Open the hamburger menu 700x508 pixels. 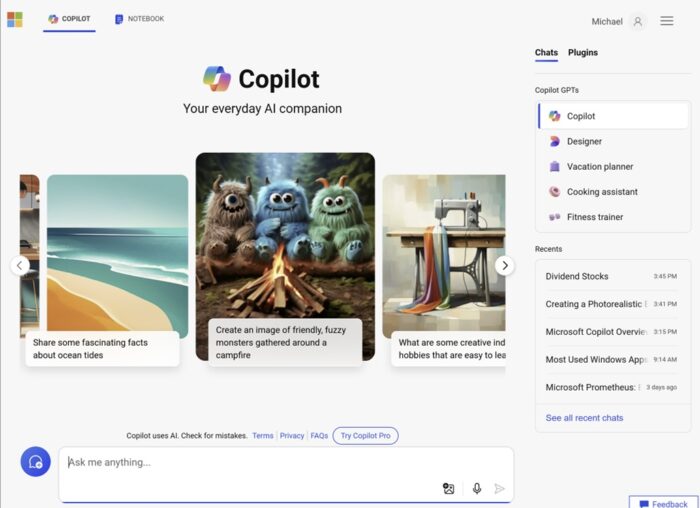pos(667,21)
